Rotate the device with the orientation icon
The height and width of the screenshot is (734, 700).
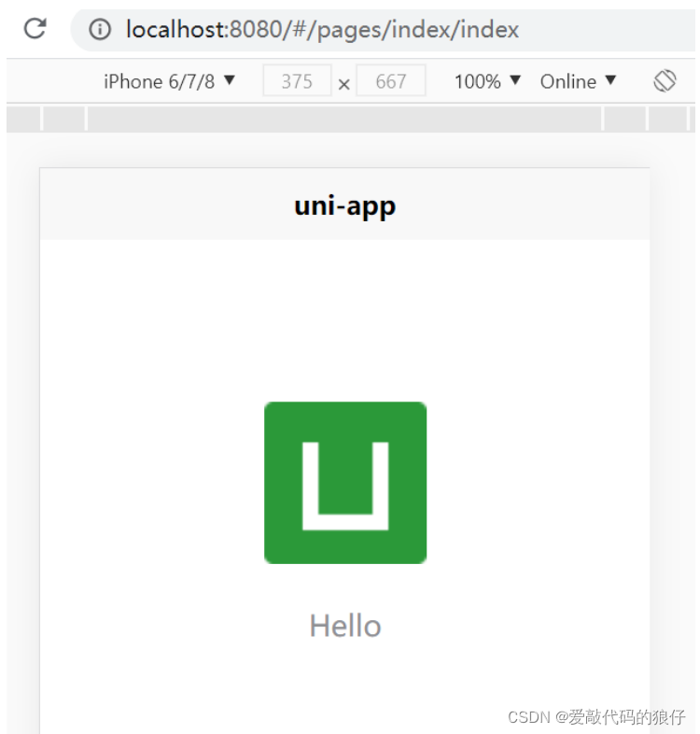pyautogui.click(x=665, y=81)
